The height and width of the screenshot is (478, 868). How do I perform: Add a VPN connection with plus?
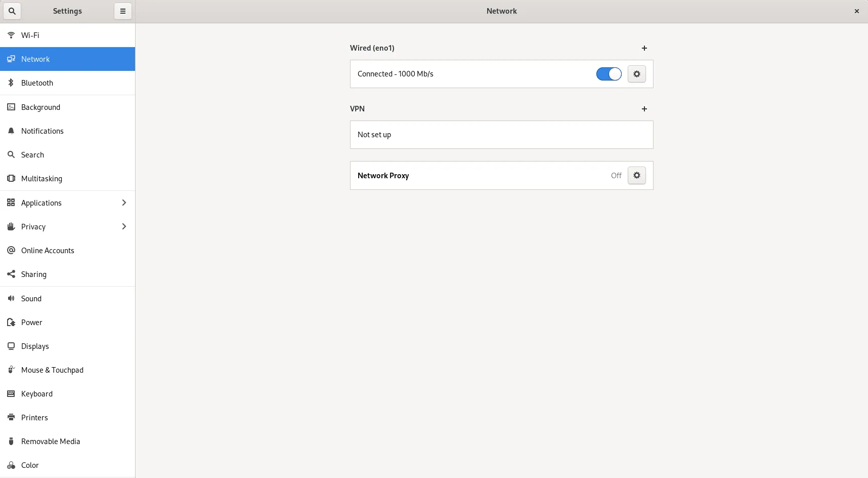coord(644,109)
